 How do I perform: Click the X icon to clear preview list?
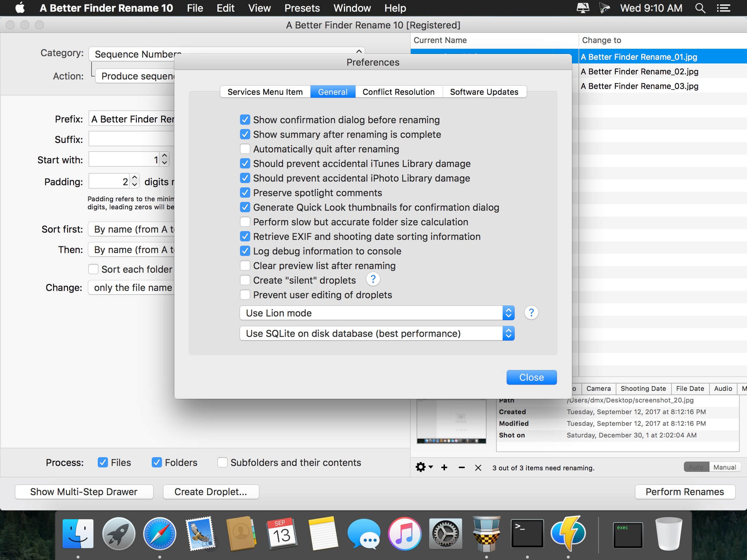478,468
